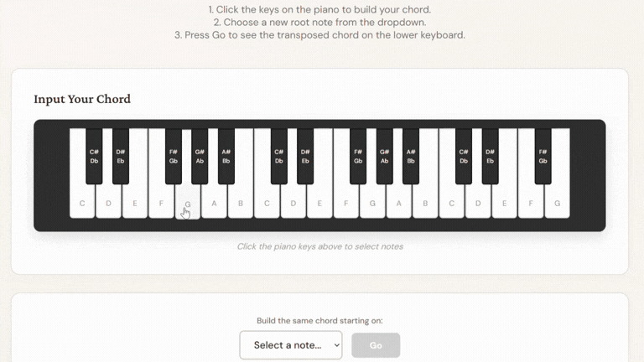Click the leftmost white E key

pyautogui.click(x=135, y=204)
